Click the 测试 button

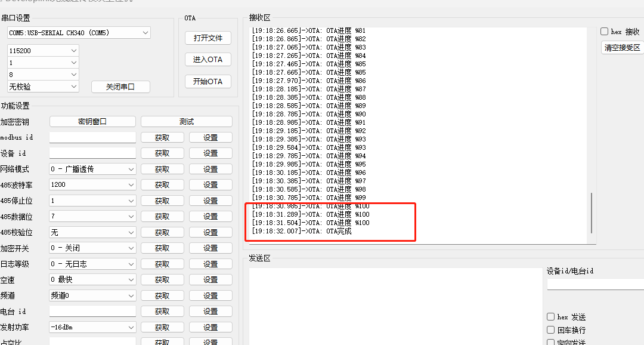[186, 121]
